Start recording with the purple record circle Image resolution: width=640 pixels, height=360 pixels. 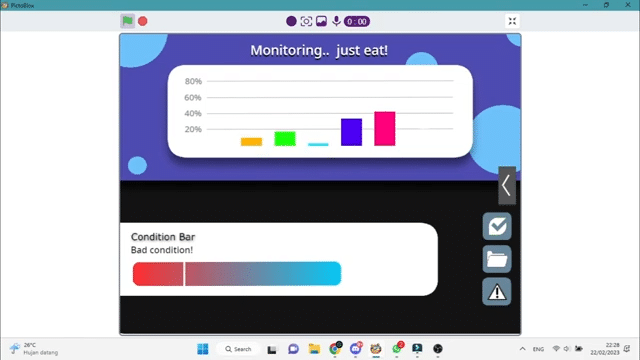tap(291, 21)
